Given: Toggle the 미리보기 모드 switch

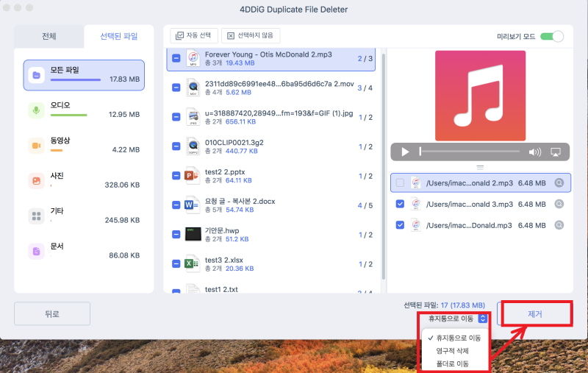Looking at the screenshot, I should [552, 36].
